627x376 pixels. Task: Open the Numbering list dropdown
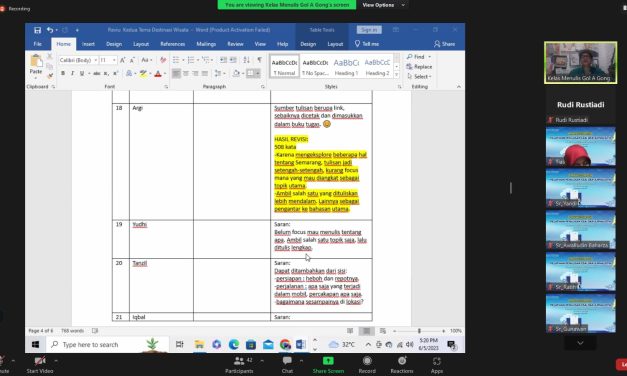click(x=198, y=60)
